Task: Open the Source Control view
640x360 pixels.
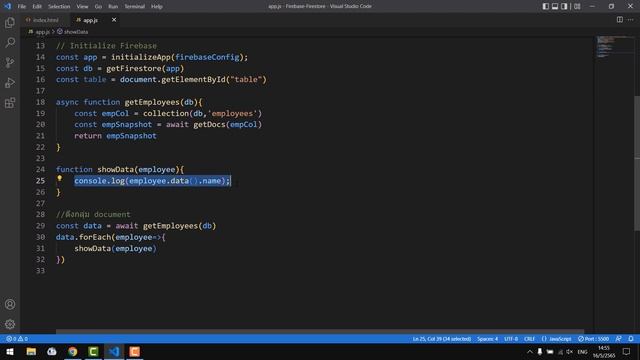Action: coord(10,62)
